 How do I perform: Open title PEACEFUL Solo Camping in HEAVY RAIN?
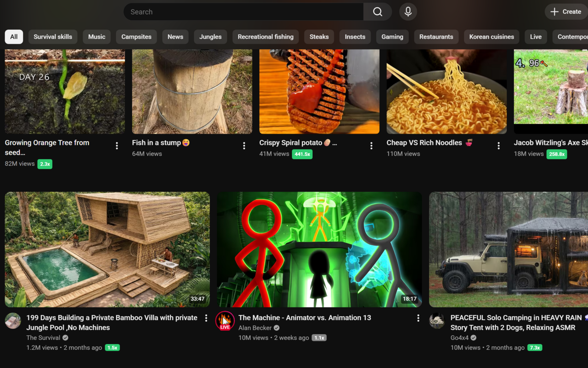[519, 322]
